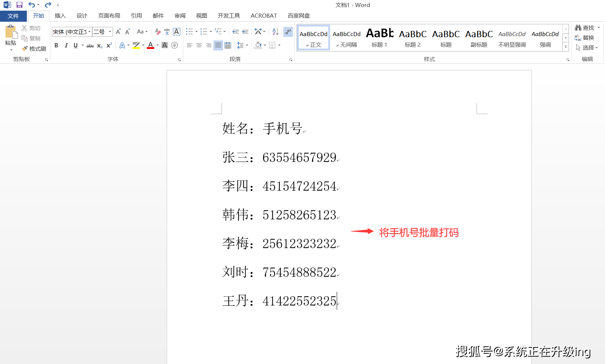
Task: Click the Increase Indent icon
Action: (x=245, y=32)
